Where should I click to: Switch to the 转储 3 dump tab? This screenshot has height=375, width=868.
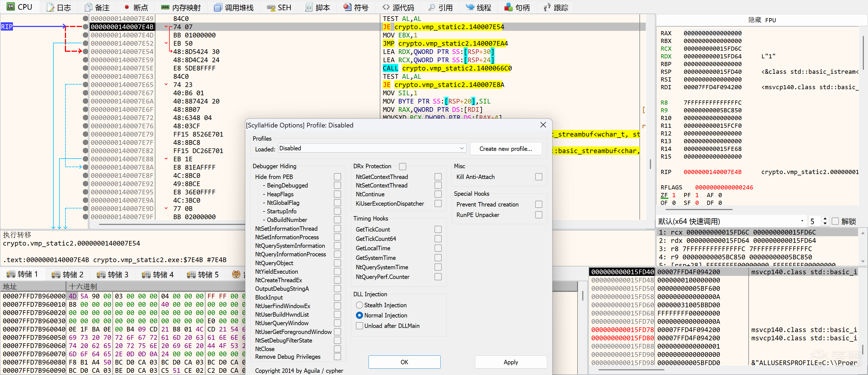click(112, 275)
